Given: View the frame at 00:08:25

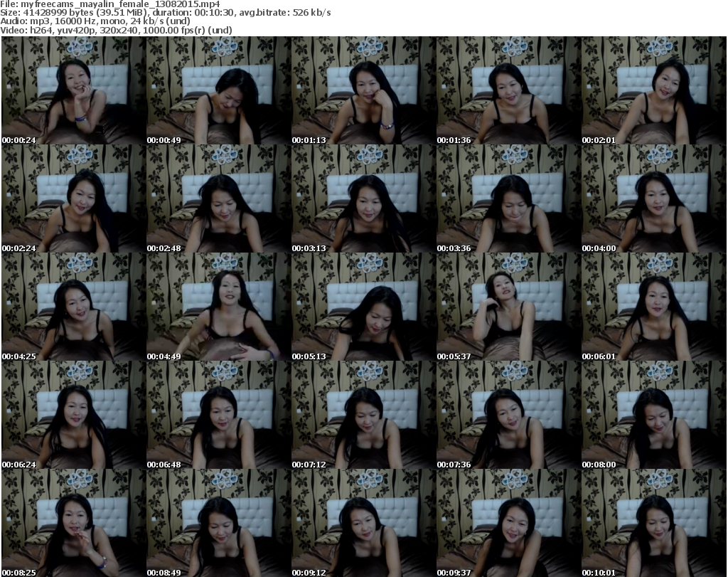Looking at the screenshot, I should [74, 523].
